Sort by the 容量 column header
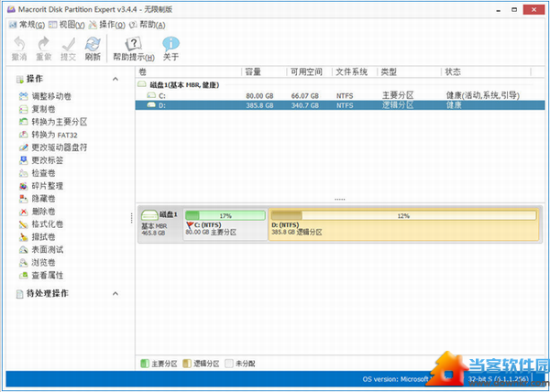The image size is (550, 392). point(264,72)
